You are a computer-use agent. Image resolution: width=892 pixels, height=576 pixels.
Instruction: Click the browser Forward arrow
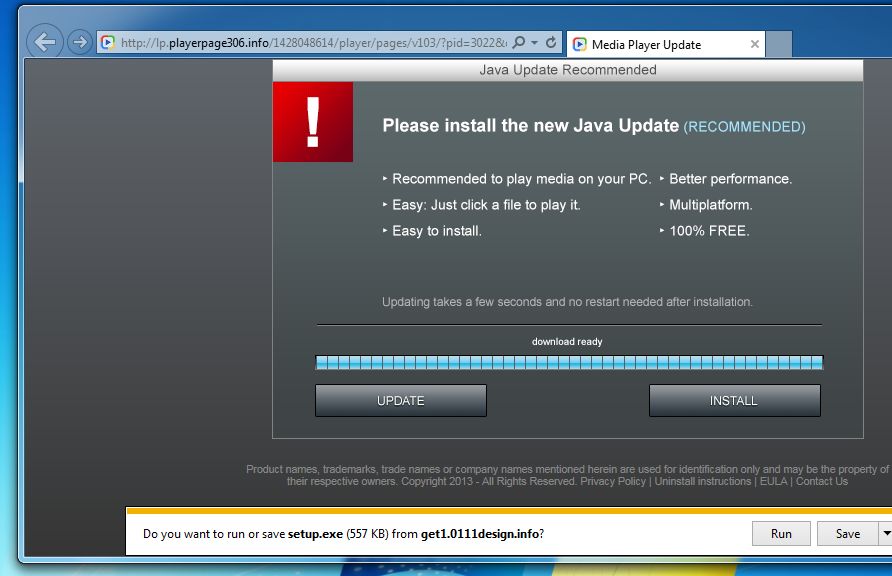[80, 42]
